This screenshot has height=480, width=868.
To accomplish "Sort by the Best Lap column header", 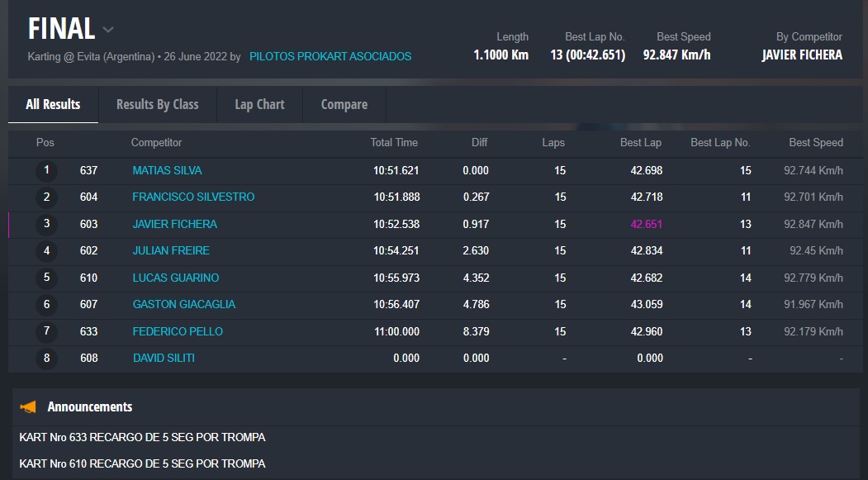I will tap(640, 142).
